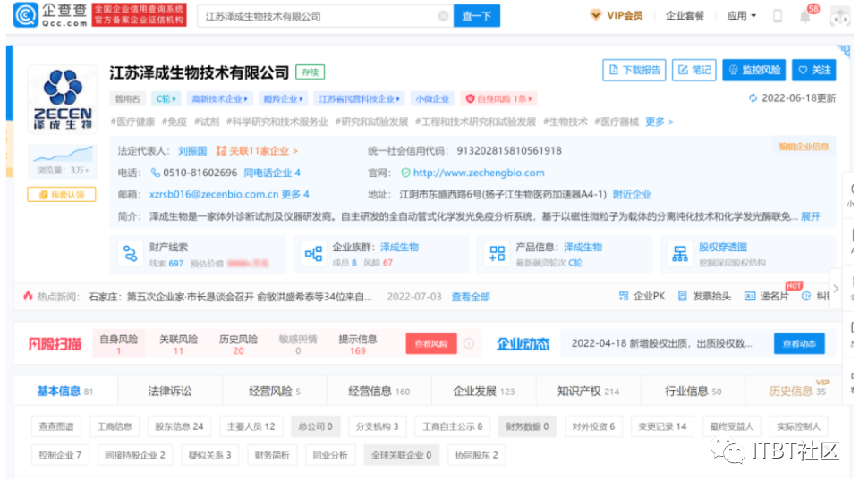
Task: Toggle 关注 to follow this company
Action: 815,71
